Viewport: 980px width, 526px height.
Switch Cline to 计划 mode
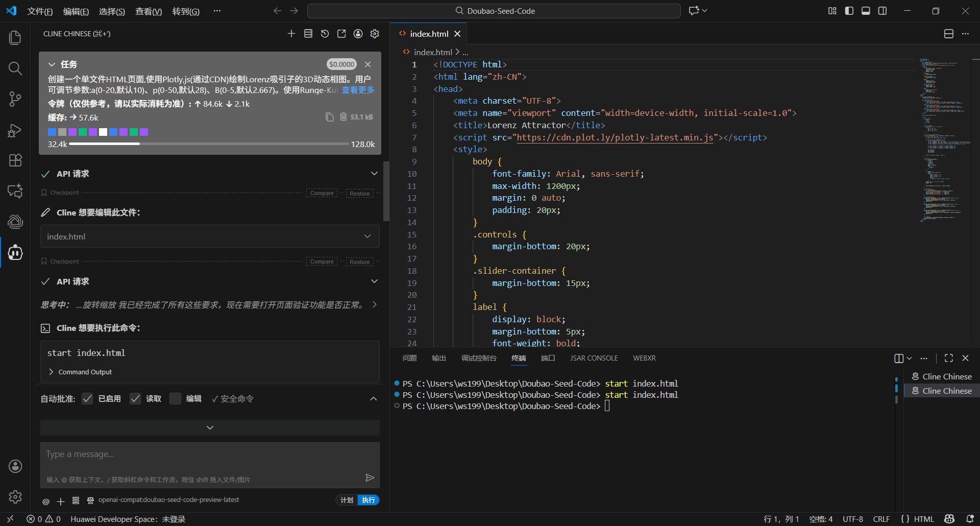coord(347,500)
